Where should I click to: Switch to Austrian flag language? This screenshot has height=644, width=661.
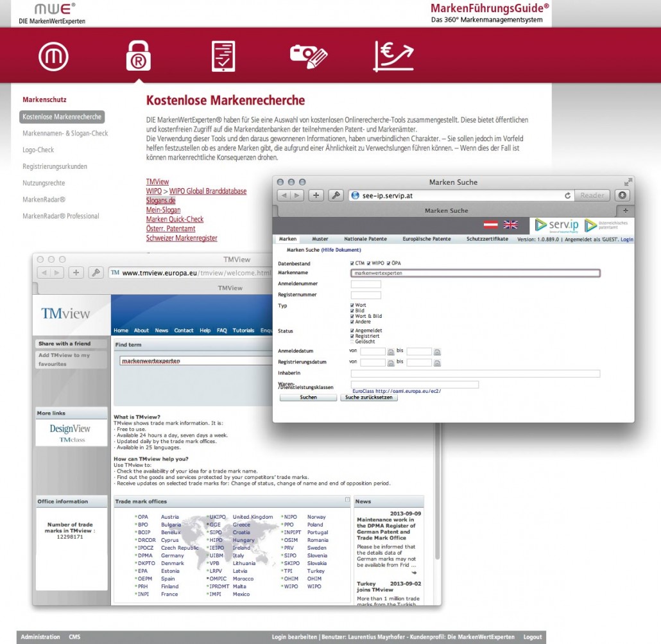tap(490, 225)
